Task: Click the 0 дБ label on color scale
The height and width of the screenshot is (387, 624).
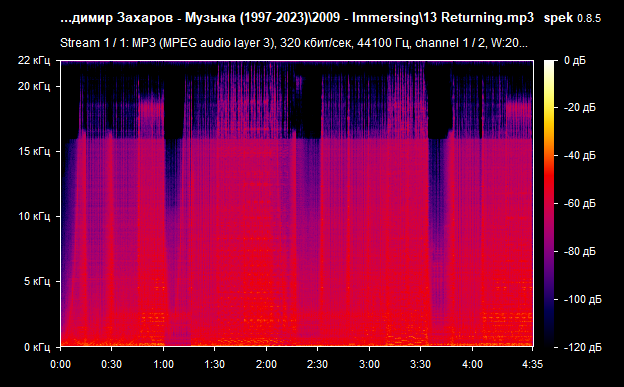Action: click(x=575, y=61)
